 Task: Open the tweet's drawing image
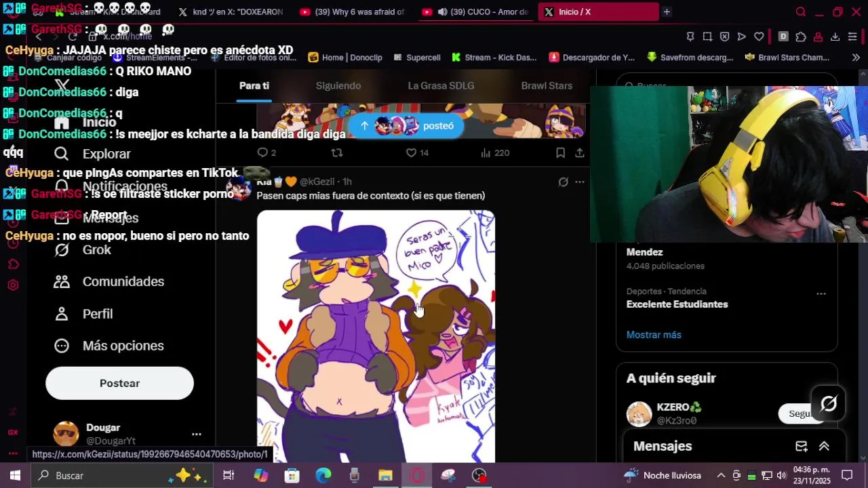pos(376,336)
